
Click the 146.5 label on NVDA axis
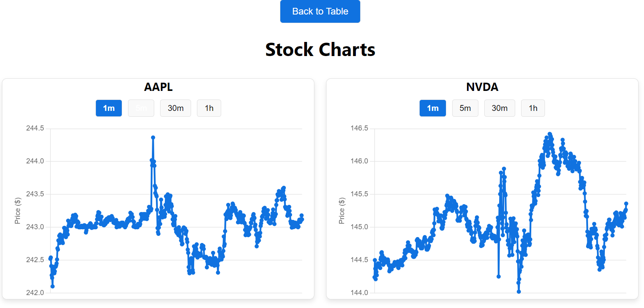359,128
